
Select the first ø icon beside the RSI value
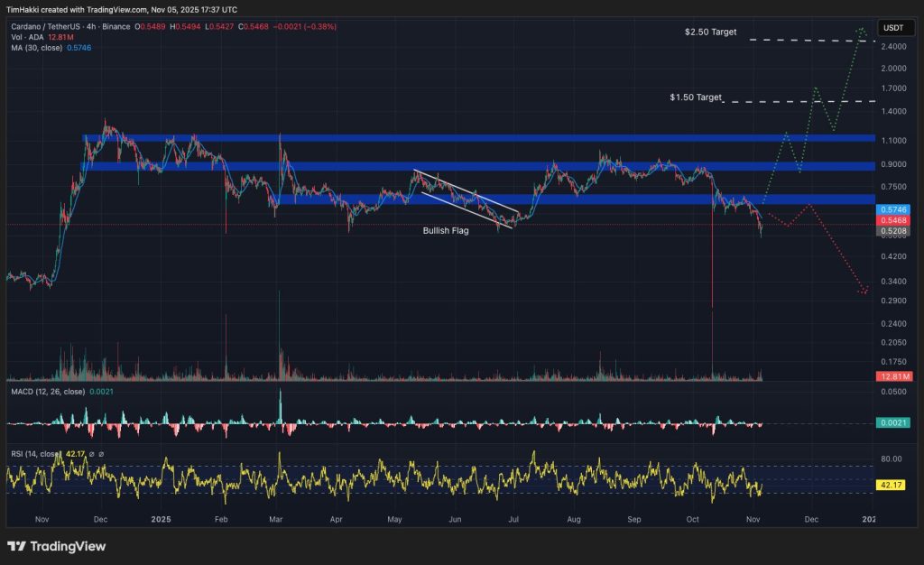click(x=91, y=455)
